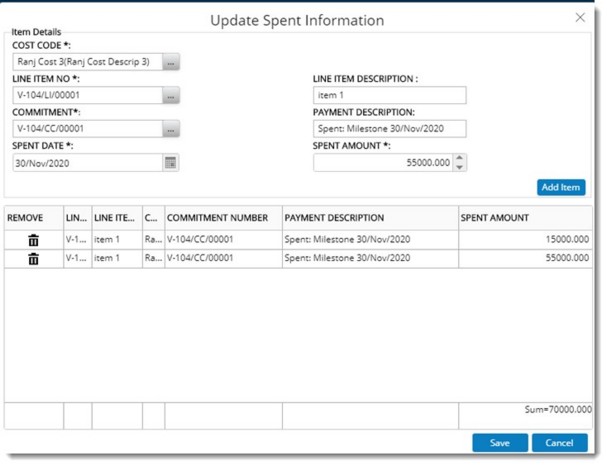Viewport: 607px width, 466px height.
Task: Open Line Item No lookup ellipsis button
Action: tap(171, 96)
